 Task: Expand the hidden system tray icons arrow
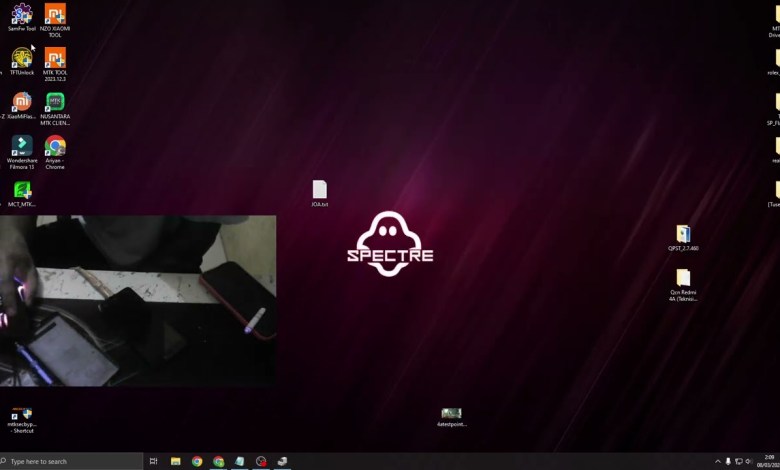coord(717,461)
